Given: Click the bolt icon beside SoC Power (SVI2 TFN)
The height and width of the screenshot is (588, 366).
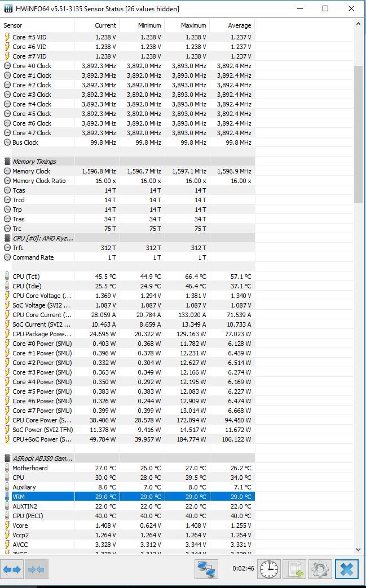Looking at the screenshot, I should click(7, 430).
